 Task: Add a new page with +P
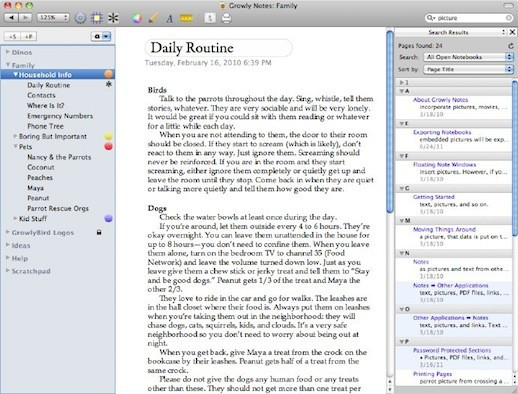pos(28,37)
